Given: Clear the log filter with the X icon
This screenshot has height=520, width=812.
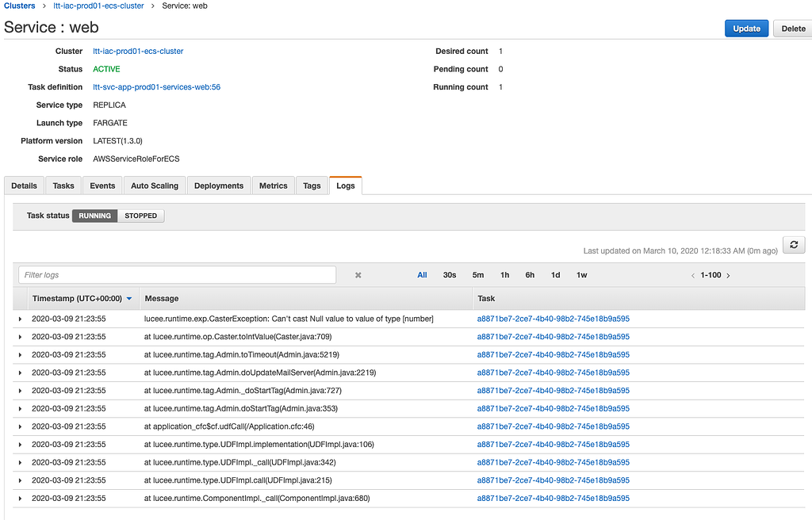Looking at the screenshot, I should point(358,275).
